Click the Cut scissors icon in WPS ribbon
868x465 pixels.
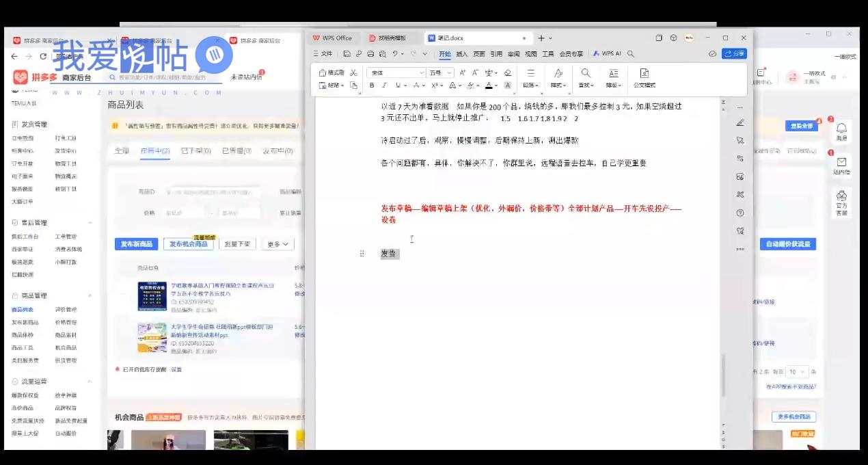pos(353,72)
